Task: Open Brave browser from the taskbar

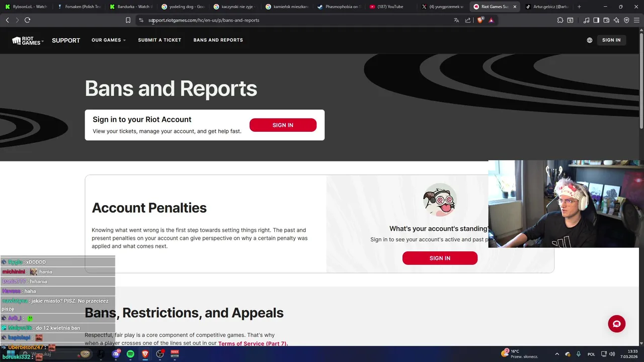Action: [x=145, y=354]
